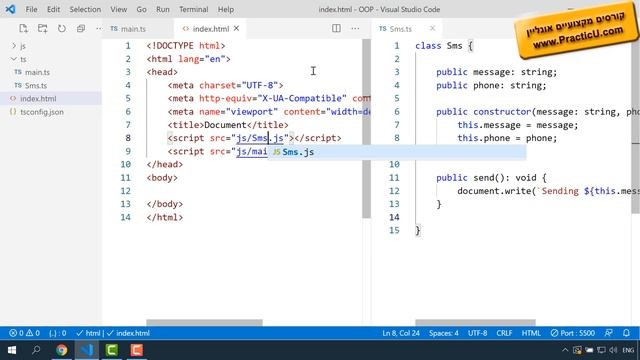Open the Terminal menu

pos(193,9)
